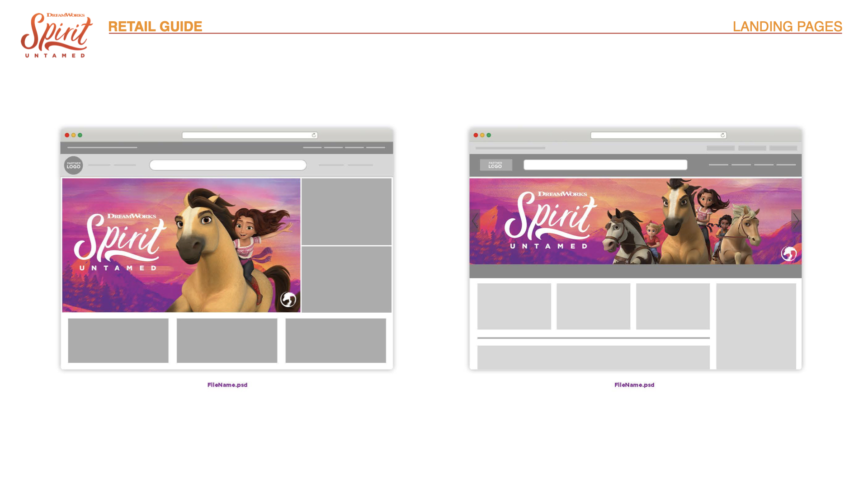Click Spirit hero image with girl riding horse
This screenshot has height=488, width=868.
(181, 245)
